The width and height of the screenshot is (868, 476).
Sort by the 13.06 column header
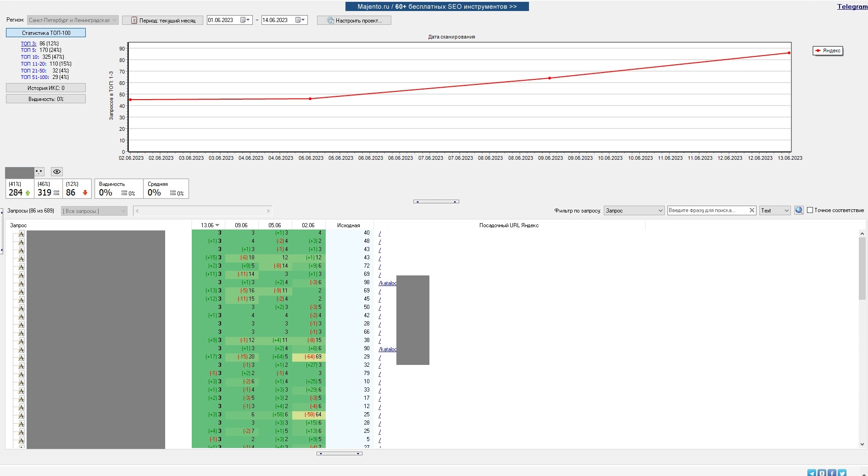click(x=208, y=225)
